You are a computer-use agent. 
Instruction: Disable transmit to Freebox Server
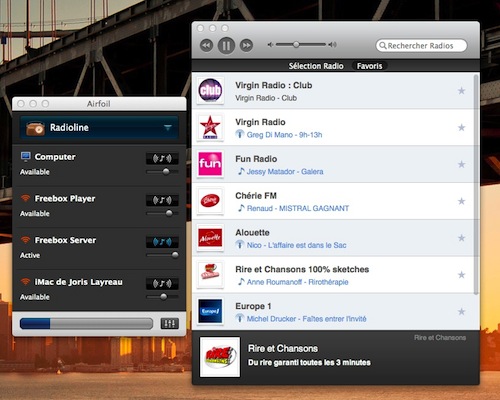pos(162,242)
